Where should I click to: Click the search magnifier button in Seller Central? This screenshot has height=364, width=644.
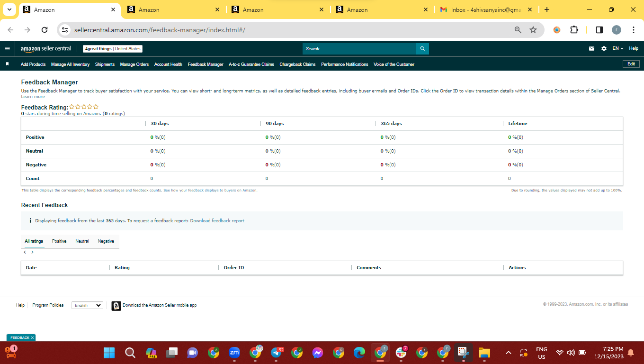pos(422,48)
